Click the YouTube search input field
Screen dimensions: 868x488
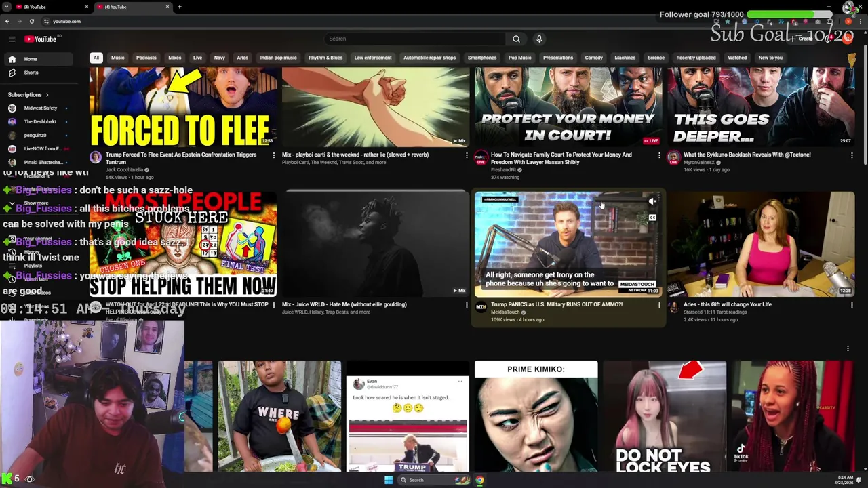(x=415, y=39)
